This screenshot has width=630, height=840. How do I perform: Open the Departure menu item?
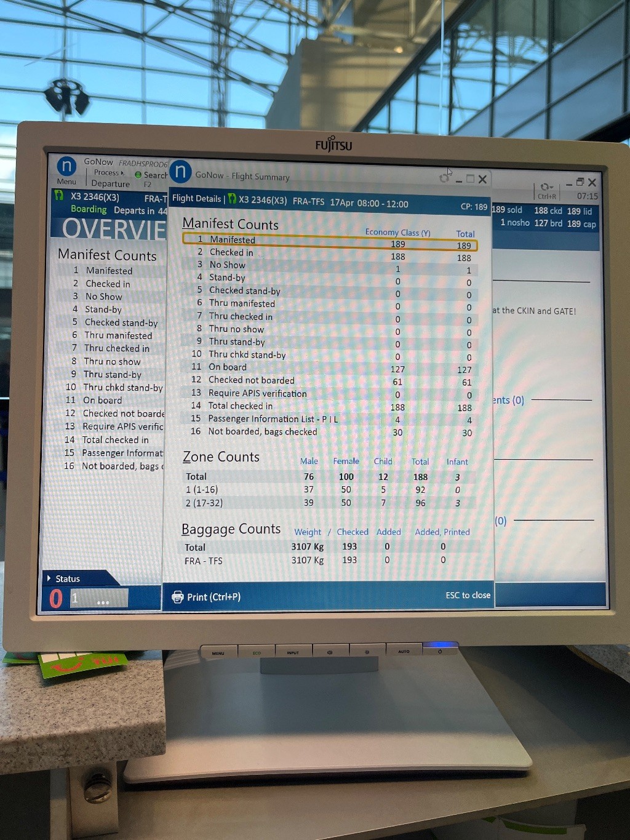[111, 183]
